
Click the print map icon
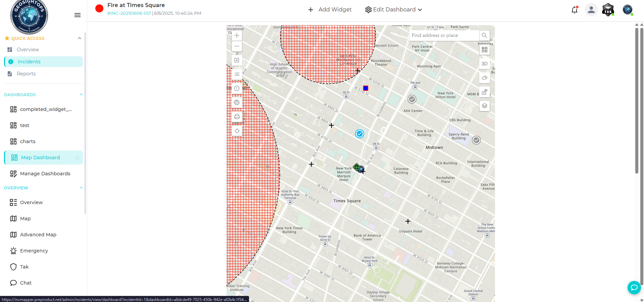(x=237, y=116)
